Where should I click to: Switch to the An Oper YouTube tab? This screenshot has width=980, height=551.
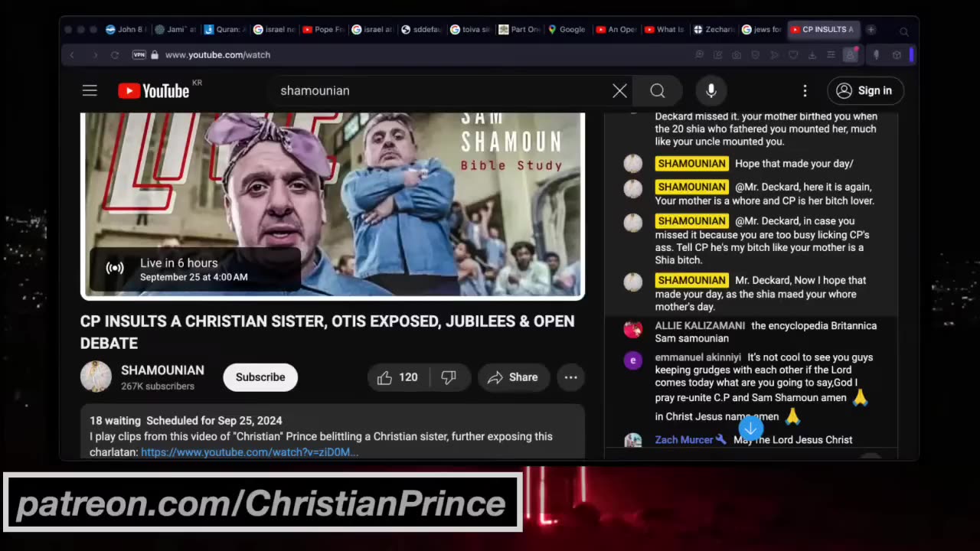click(616, 29)
